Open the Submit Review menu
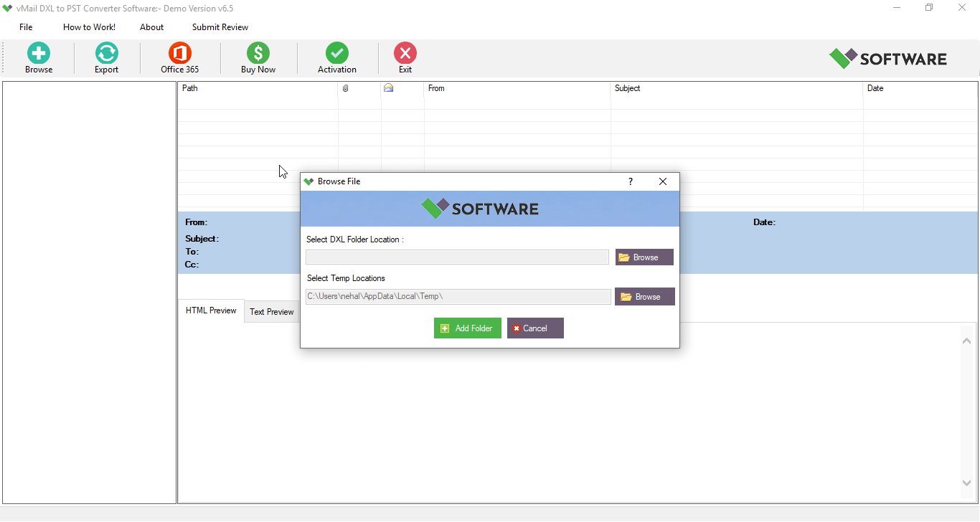Screen dimensions: 980x522 pyautogui.click(x=220, y=27)
